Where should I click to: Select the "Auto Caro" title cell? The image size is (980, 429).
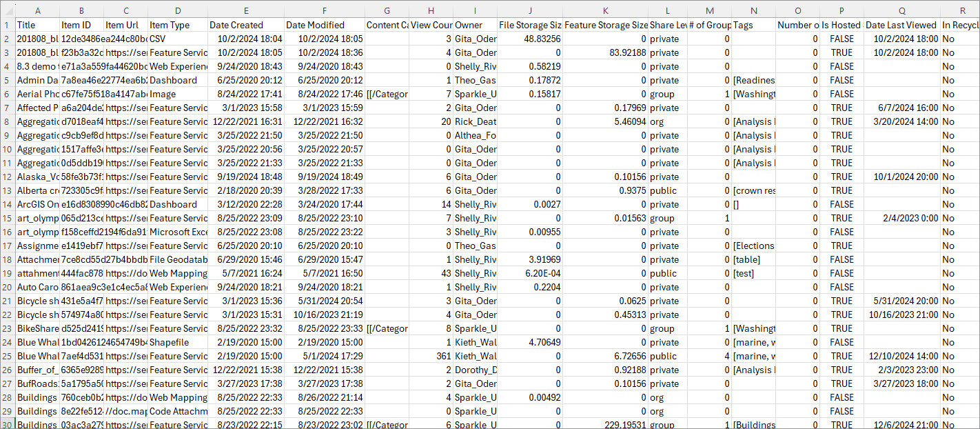pos(37,287)
